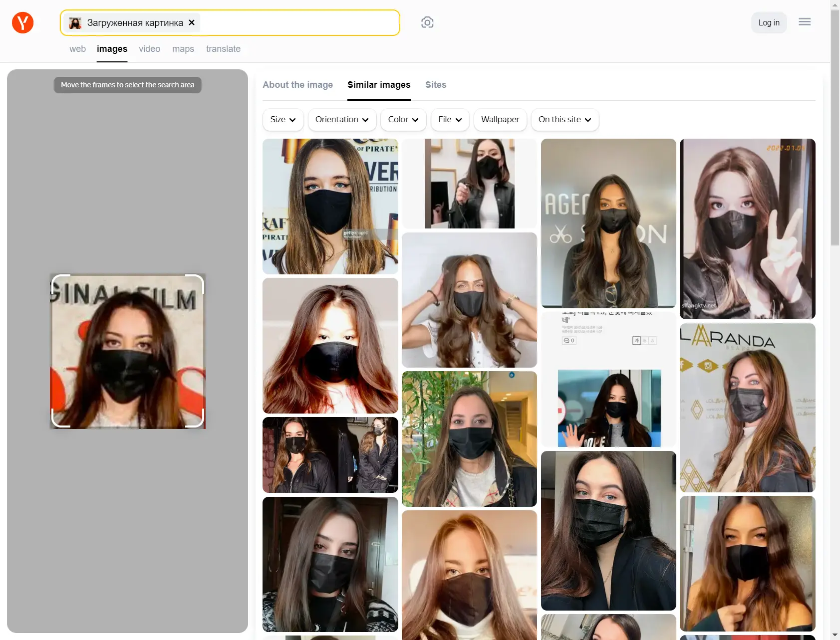The width and height of the screenshot is (840, 640).
Task: Open the camera image search icon
Action: [427, 22]
